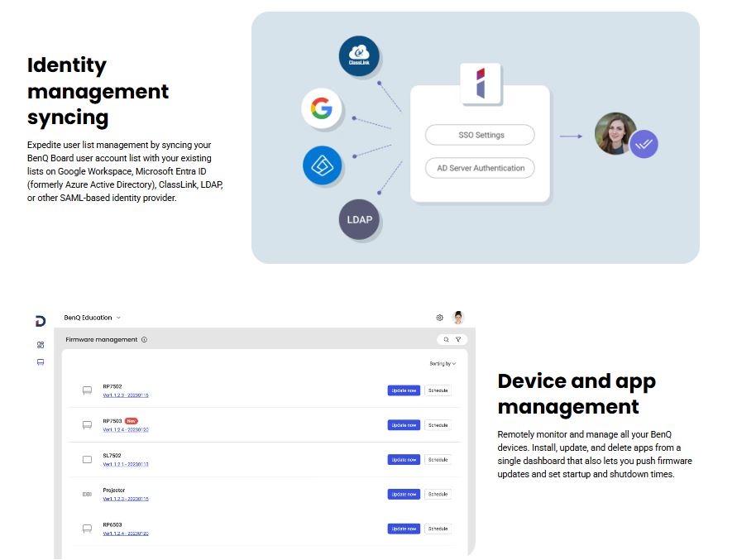Click the Identity management syncing heading
The image size is (737, 560).
(98, 91)
